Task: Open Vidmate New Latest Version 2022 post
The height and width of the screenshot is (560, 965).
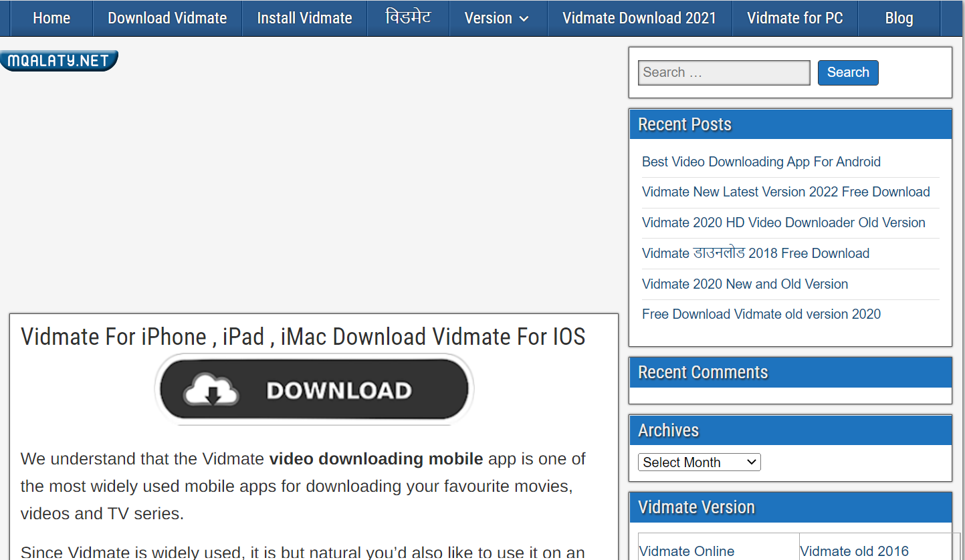Action: tap(786, 192)
